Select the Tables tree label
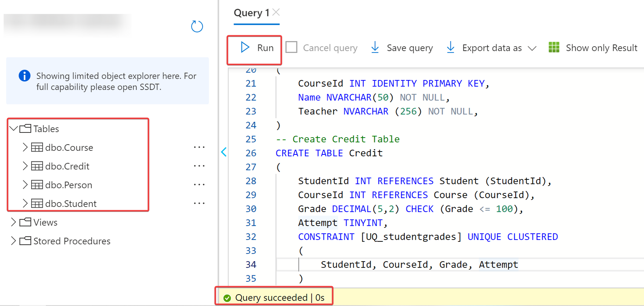The width and height of the screenshot is (644, 306). tap(46, 129)
